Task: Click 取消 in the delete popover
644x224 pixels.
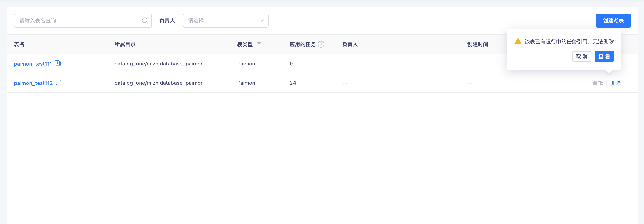Action: 581,56
